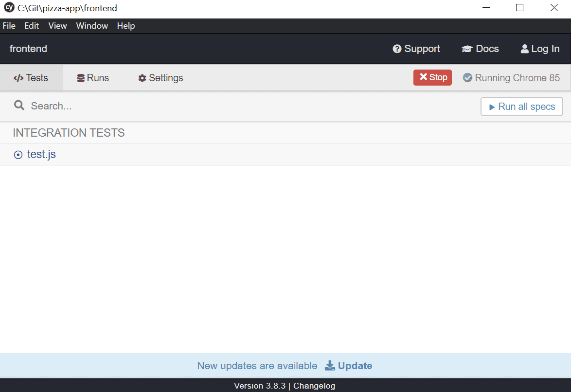Click the frontend project name
This screenshot has height=392, width=571.
tap(28, 49)
